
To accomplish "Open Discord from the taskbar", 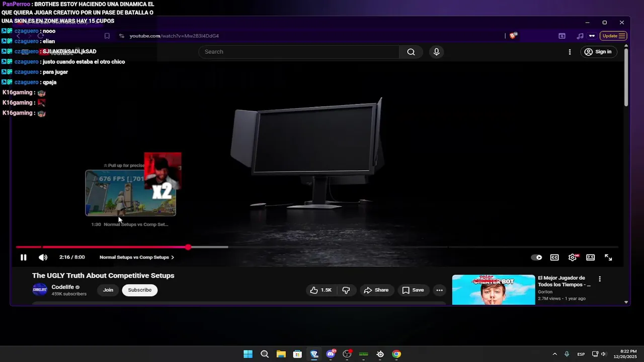I will [331, 354].
